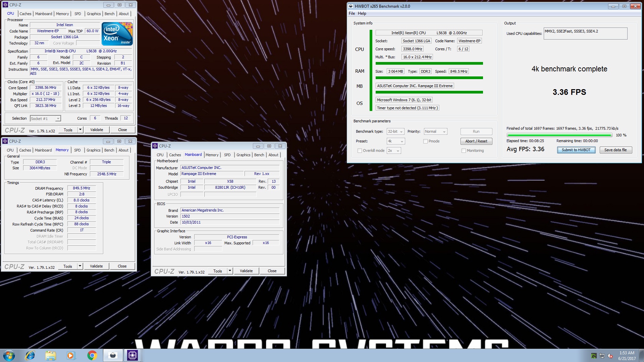Open the Overkill mode 2x dropdown
Viewport: 644px width, 362px height.
pos(394,150)
